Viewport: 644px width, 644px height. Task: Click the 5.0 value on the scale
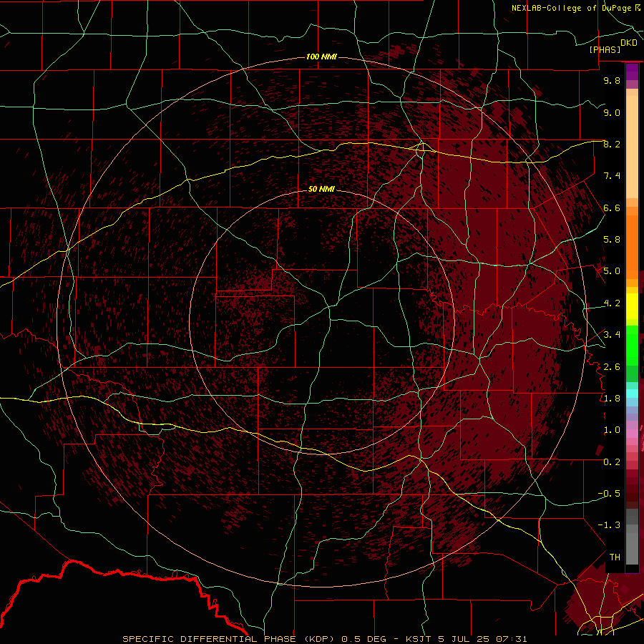coord(612,271)
